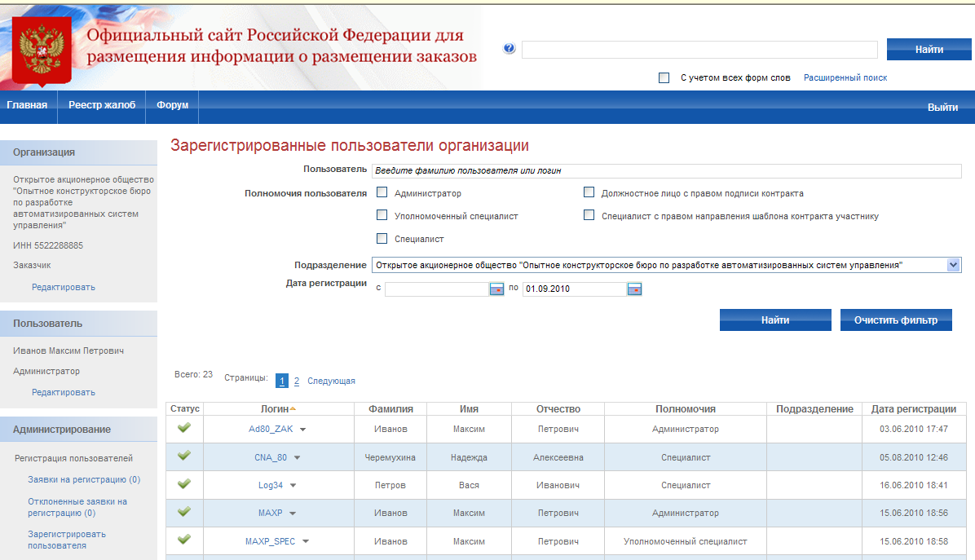
Task: Click the top search Найти button
Action: (929, 50)
